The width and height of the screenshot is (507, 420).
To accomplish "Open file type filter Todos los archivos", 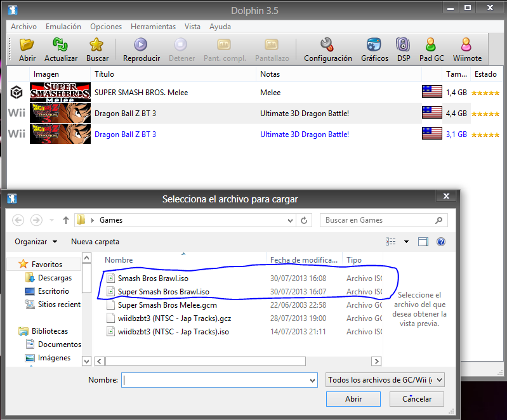I will pos(385,380).
